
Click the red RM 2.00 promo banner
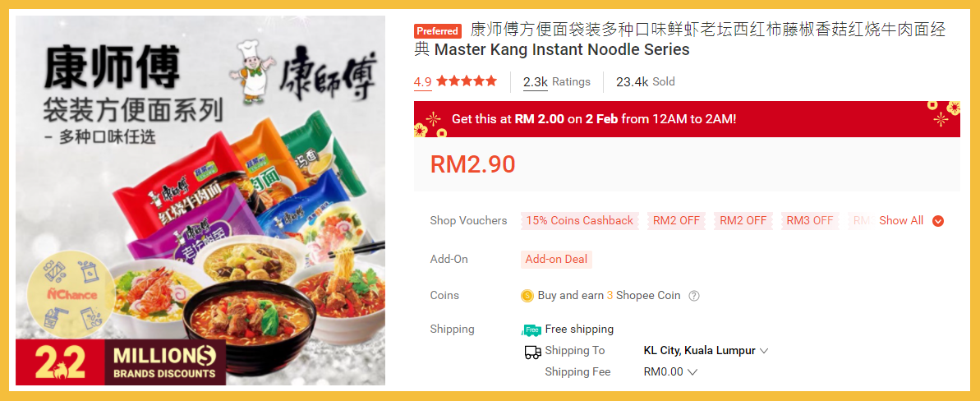(x=687, y=119)
